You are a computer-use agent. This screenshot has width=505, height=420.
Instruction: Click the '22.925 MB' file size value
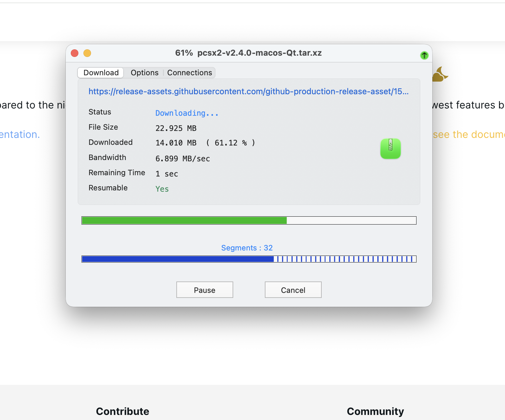(176, 128)
